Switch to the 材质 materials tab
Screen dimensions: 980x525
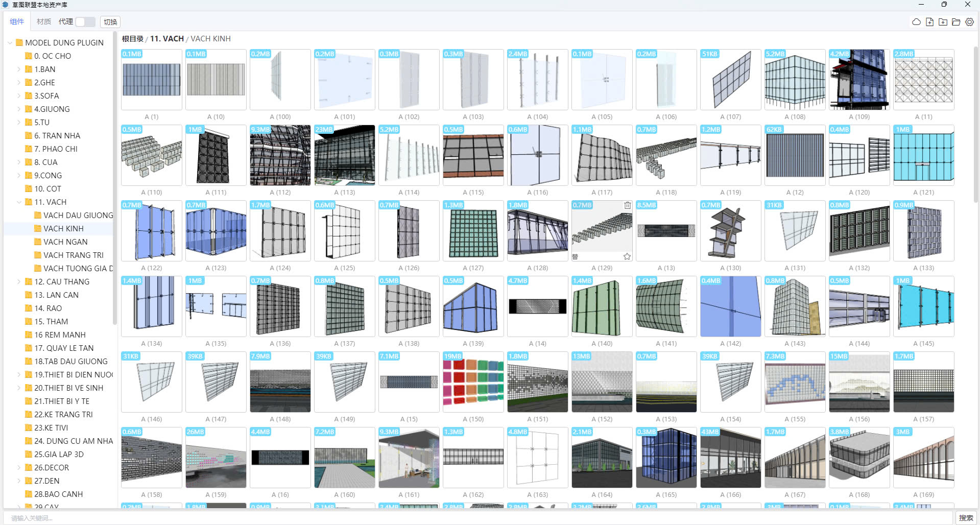click(x=44, y=21)
